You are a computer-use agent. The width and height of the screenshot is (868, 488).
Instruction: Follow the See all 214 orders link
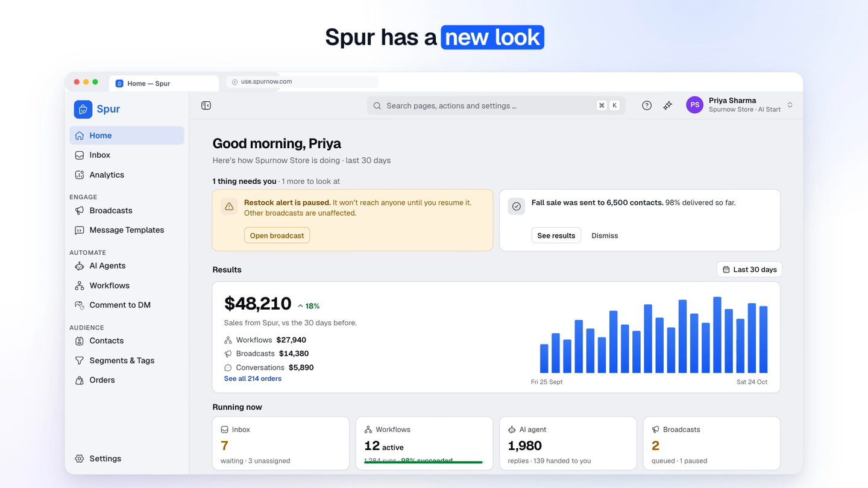[253, 379]
